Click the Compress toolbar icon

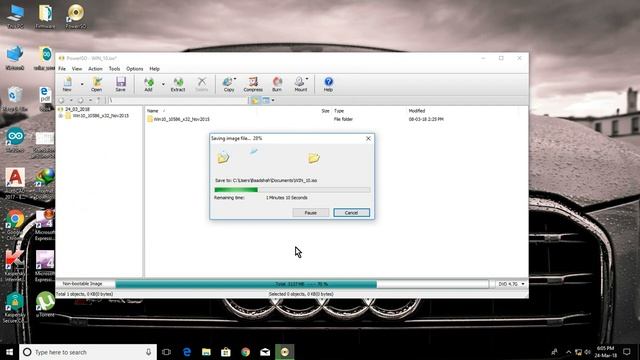coord(253,84)
